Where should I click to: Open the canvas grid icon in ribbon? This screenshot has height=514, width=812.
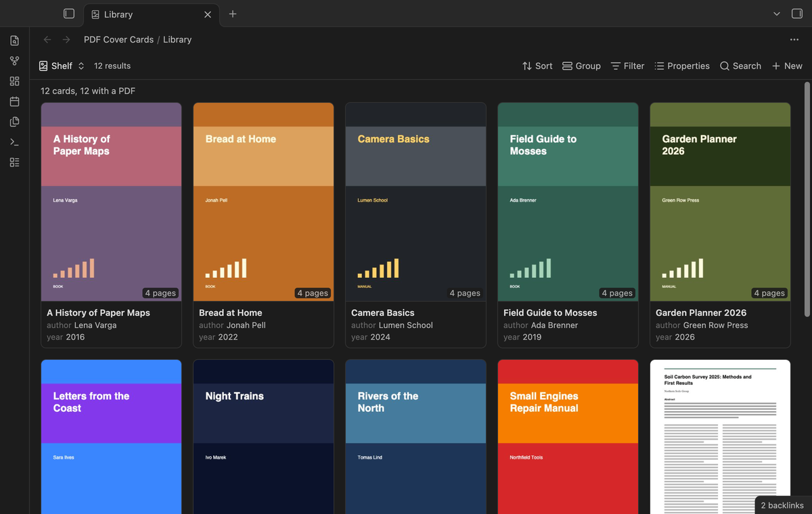pos(14,81)
